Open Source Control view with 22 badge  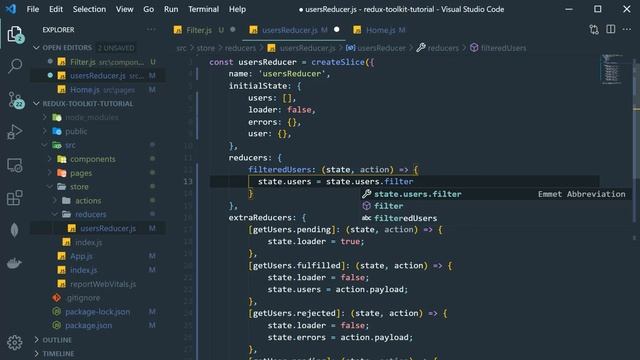coord(16,100)
